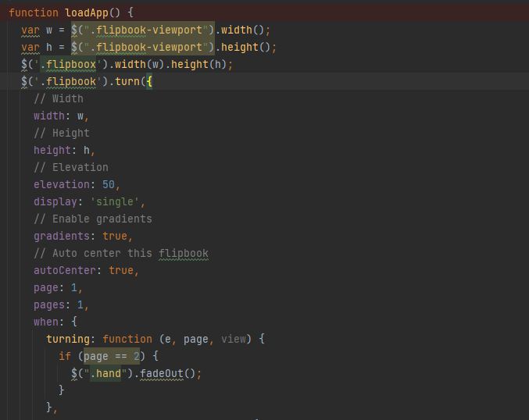Click the turn method call
Screen dimensions: 529x420
[x=127, y=81]
